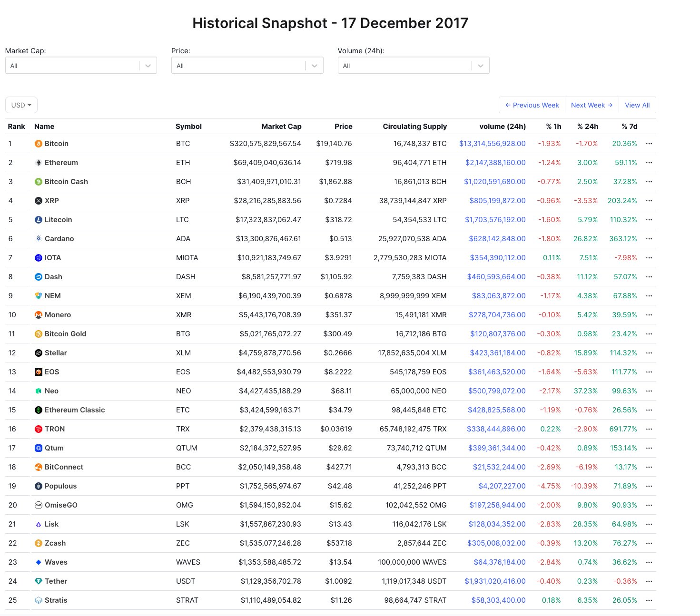The width and height of the screenshot is (700, 616).
Task: Open the Bitcoin name link
Action: pyautogui.click(x=57, y=144)
